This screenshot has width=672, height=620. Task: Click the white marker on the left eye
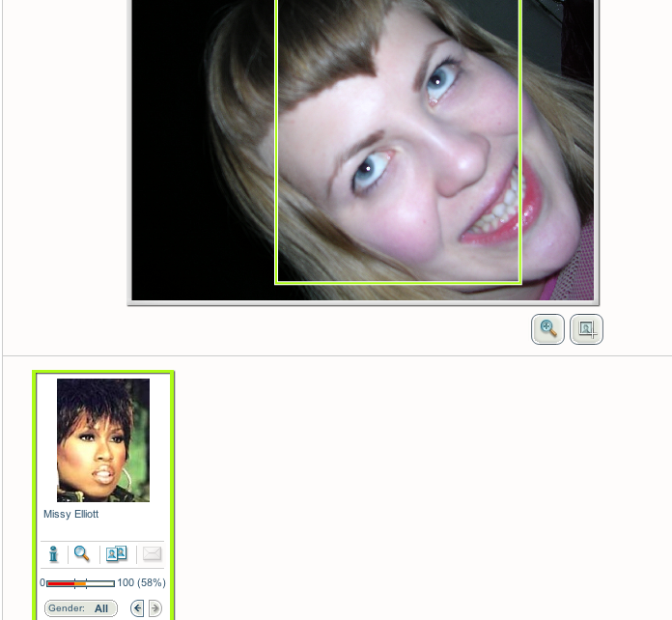(x=368, y=169)
